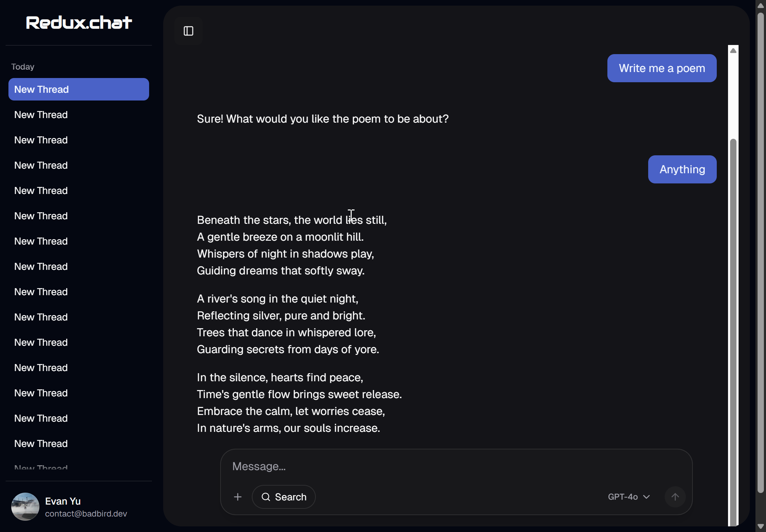Click the Redux.chat logo
This screenshot has height=532, width=766.
tap(79, 22)
